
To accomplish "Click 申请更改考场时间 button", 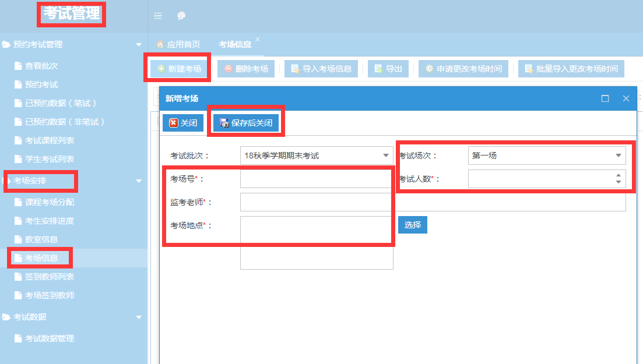I will click(463, 69).
